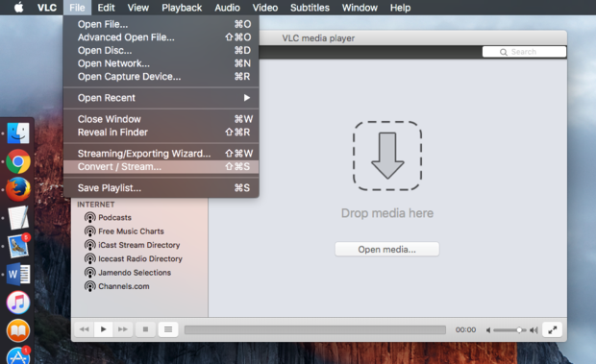Select Free Music Charts sidebar entry
This screenshot has height=364, width=596.
[x=131, y=231]
